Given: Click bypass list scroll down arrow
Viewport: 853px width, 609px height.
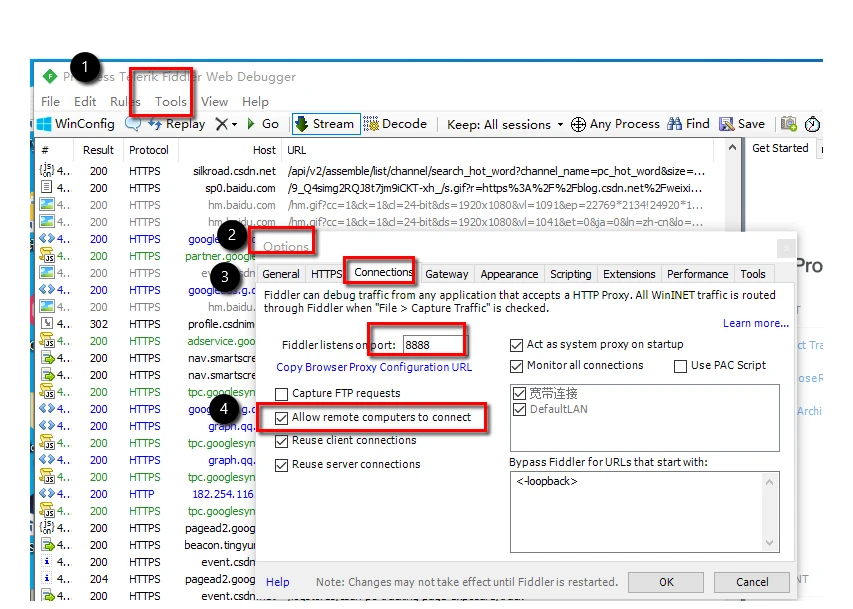Looking at the screenshot, I should (x=769, y=543).
